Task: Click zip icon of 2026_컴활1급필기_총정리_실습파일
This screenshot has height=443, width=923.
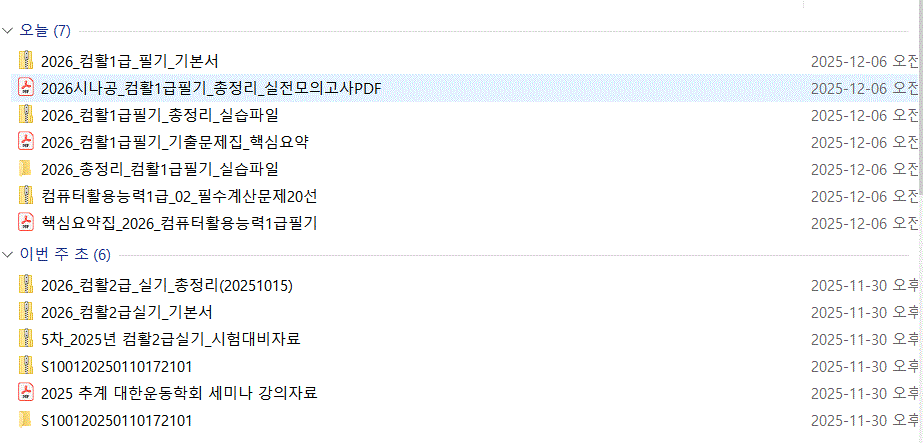Action: [26, 115]
